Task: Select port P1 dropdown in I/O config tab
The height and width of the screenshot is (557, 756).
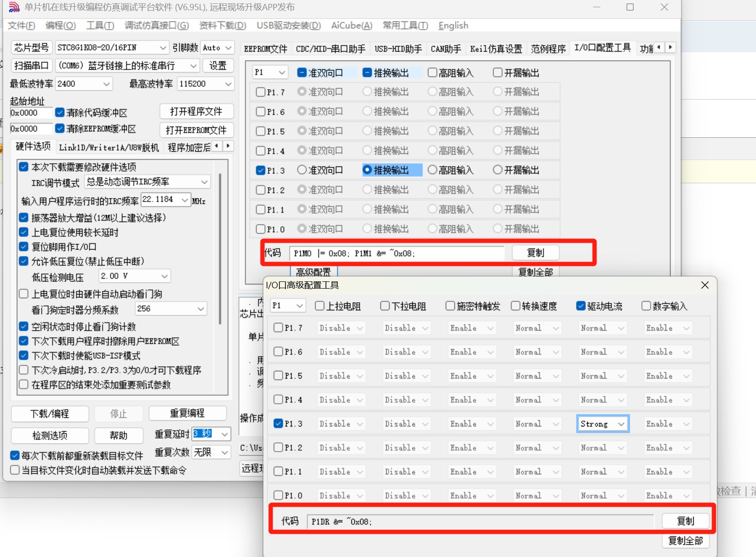Action: coord(270,73)
